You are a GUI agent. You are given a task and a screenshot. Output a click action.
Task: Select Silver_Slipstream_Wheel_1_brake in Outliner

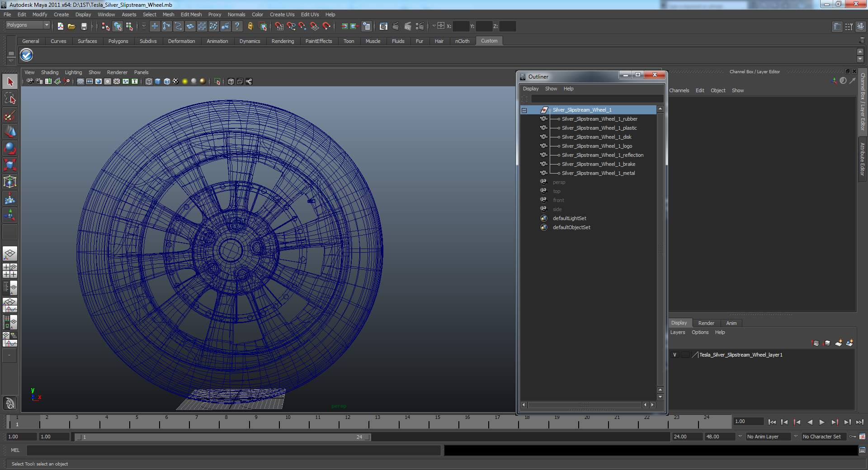tap(598, 164)
